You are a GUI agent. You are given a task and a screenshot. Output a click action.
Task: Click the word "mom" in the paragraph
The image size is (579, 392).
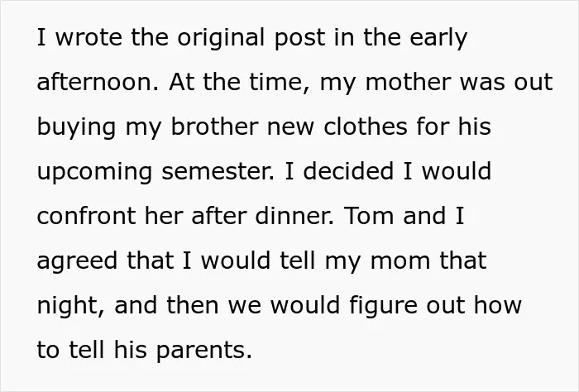tap(400, 261)
